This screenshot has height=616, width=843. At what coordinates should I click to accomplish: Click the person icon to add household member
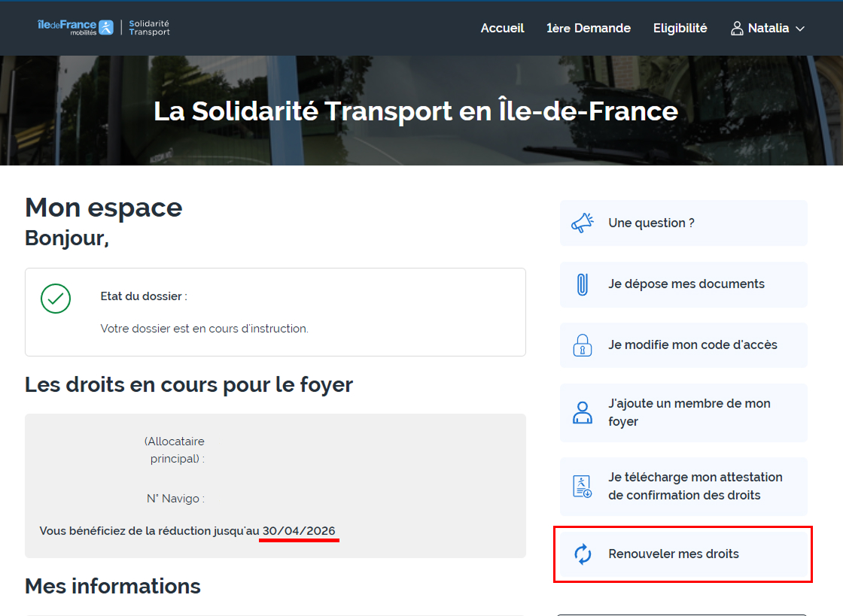click(582, 412)
